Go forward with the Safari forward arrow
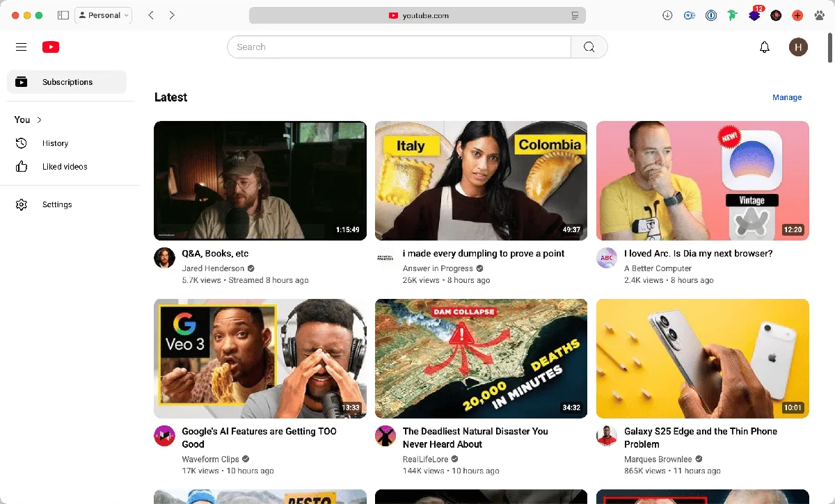This screenshot has height=504, width=835. pos(172,15)
